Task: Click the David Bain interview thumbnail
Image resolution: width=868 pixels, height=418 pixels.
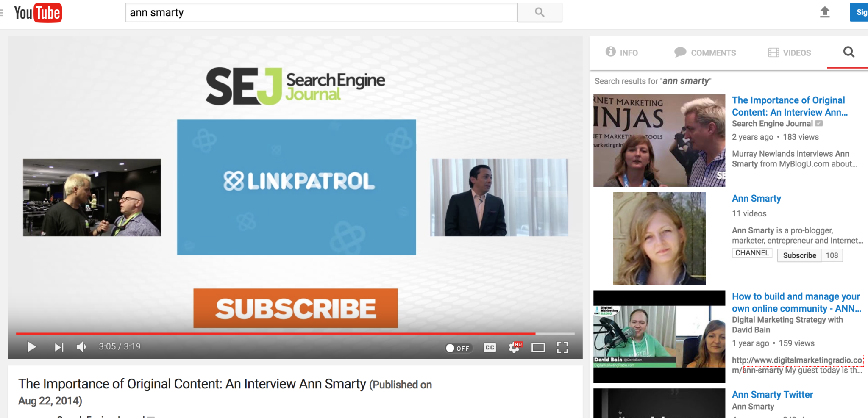Action: (x=659, y=336)
